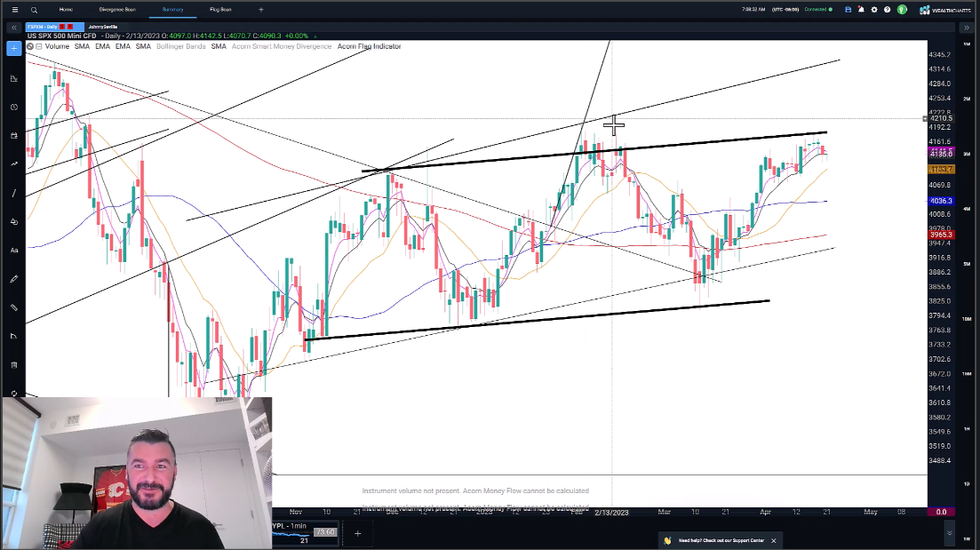Select the trend arrow drawing tool
Screen dimensions: 980x550
click(13, 164)
